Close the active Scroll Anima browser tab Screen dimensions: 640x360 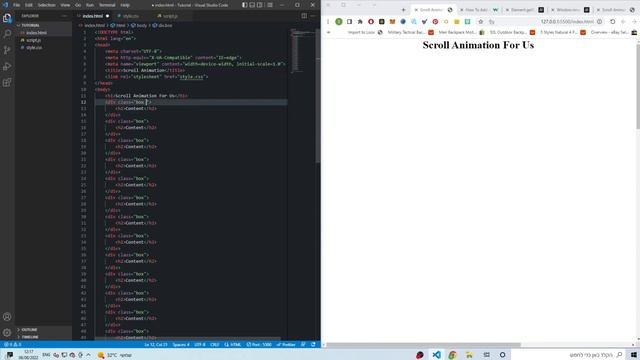tap(416, 10)
